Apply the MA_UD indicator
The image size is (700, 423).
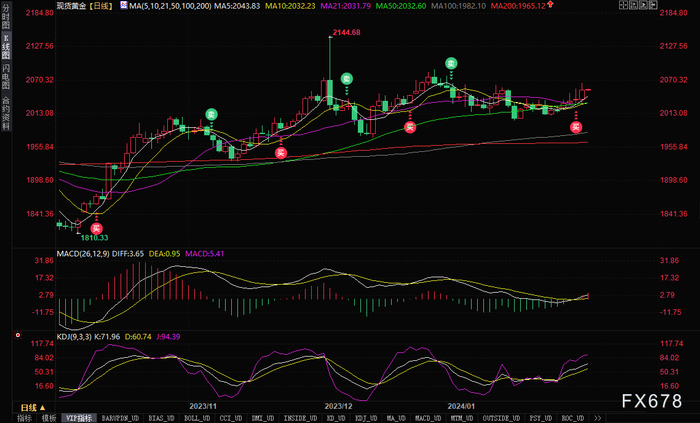(x=396, y=418)
